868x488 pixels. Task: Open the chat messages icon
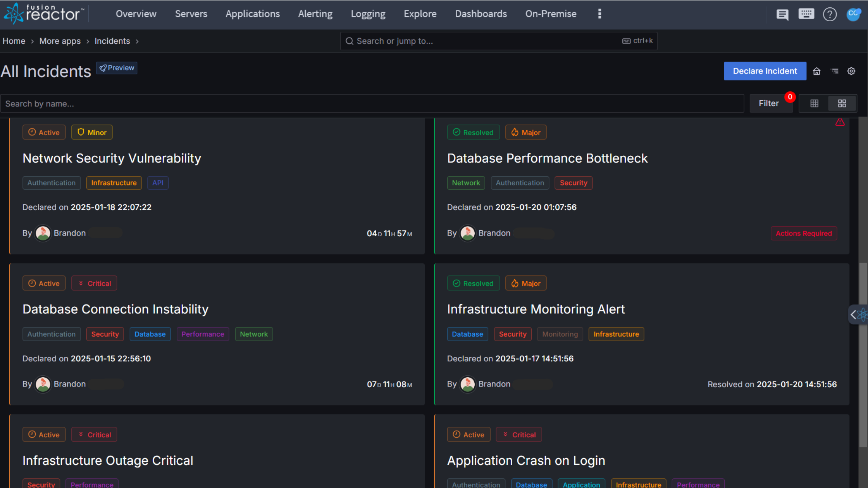(x=782, y=15)
